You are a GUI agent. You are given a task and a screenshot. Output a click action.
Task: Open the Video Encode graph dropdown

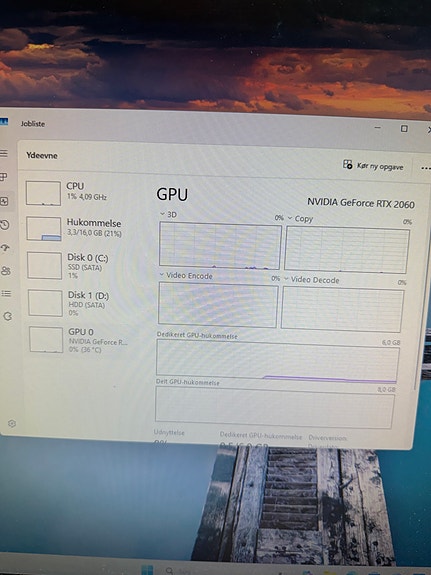click(186, 275)
